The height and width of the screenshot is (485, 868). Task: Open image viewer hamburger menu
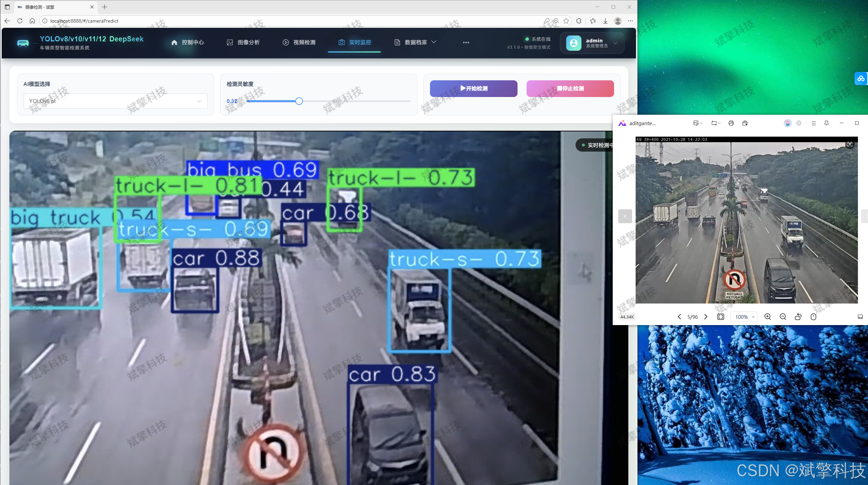[814, 123]
